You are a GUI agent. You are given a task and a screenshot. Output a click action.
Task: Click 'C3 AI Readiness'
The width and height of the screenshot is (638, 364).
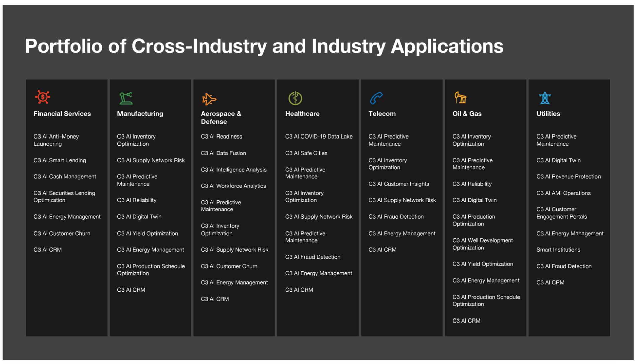click(x=221, y=136)
